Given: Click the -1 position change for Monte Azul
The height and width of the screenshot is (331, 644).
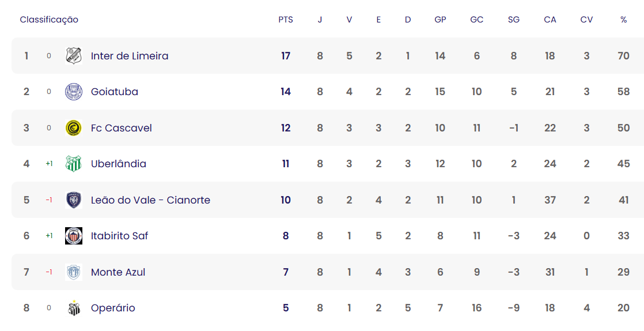Looking at the screenshot, I should click(x=49, y=272).
